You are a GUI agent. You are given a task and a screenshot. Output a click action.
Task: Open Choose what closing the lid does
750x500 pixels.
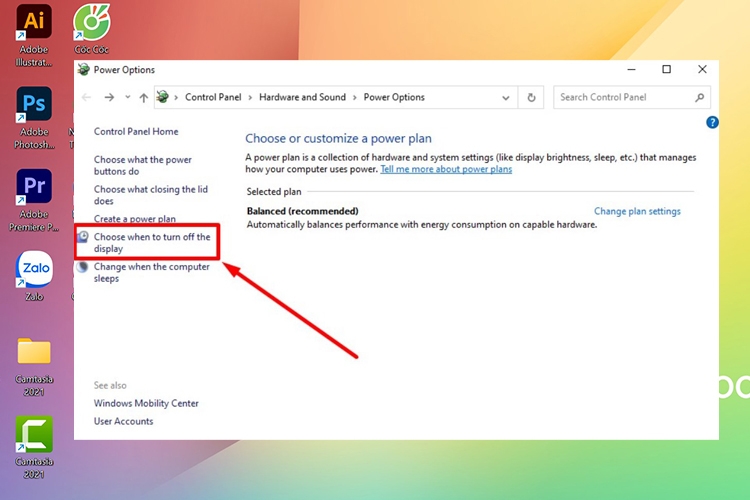[151, 195]
